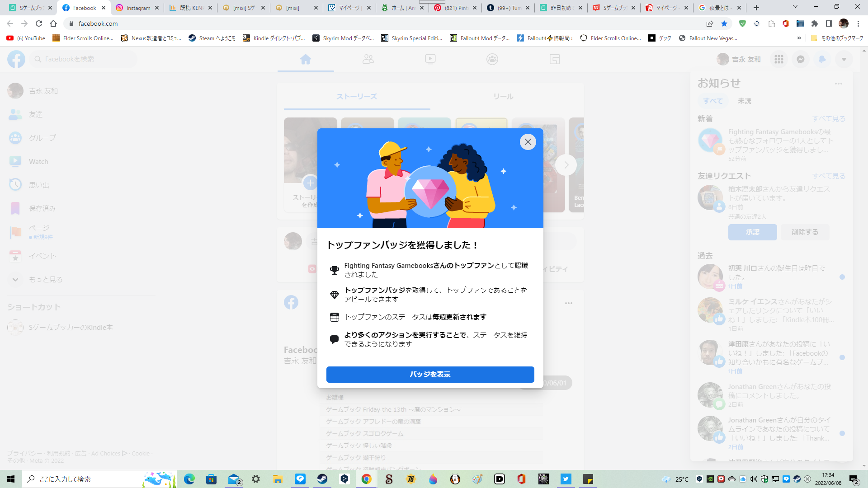Open Facebook Home tab icon
Viewport: 868px width, 488px height.
(306, 59)
